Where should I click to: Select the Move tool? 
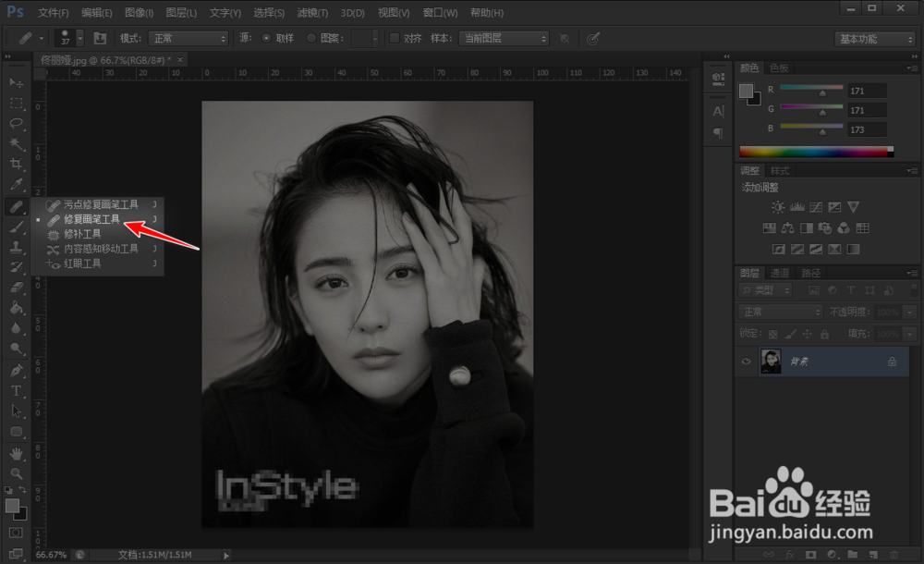(16, 82)
